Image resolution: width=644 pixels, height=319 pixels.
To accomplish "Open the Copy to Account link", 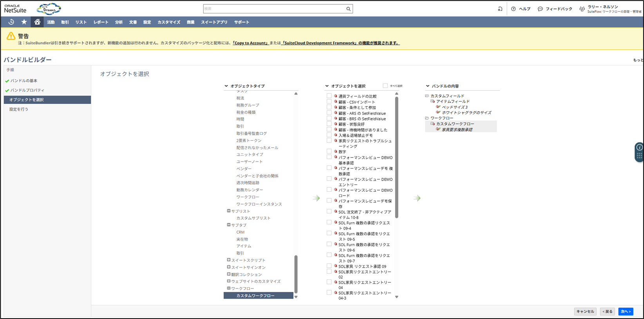I will [251, 43].
